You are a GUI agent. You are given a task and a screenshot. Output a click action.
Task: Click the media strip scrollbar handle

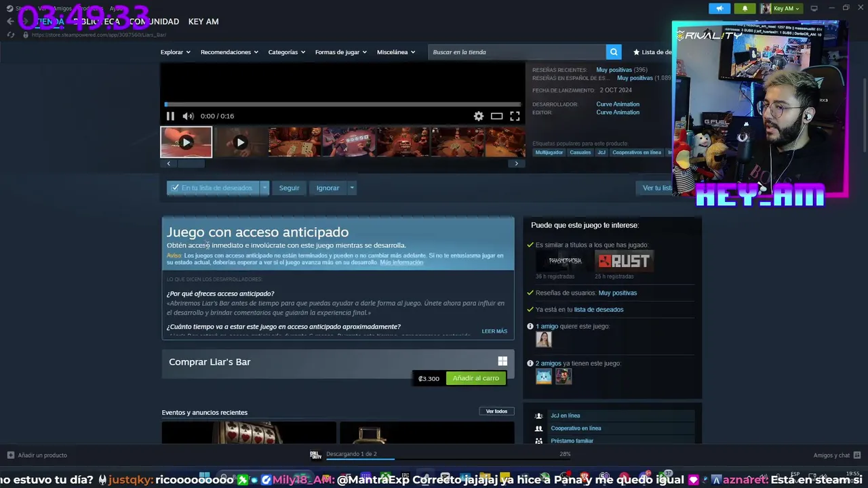click(191, 163)
